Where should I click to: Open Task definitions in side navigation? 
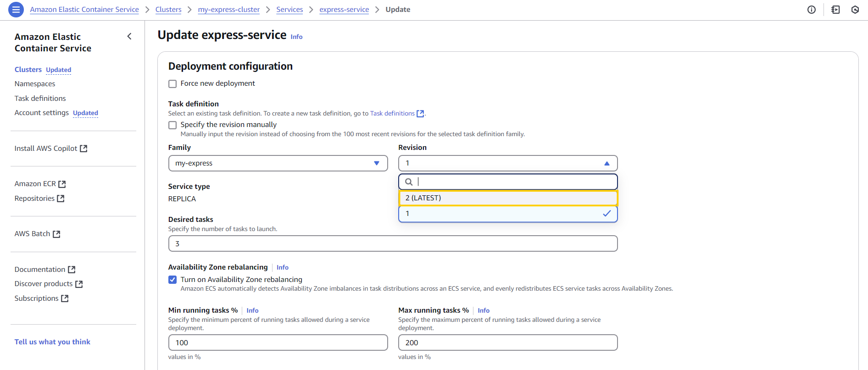[x=40, y=99]
